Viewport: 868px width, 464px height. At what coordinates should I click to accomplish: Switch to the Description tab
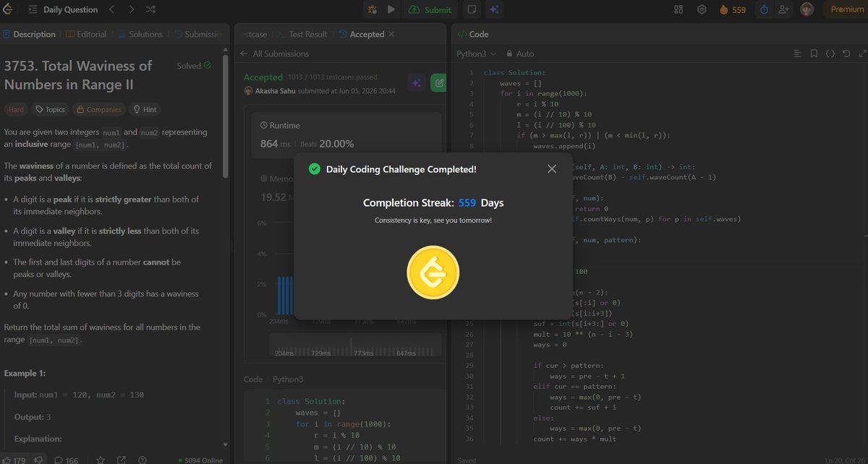(x=29, y=34)
